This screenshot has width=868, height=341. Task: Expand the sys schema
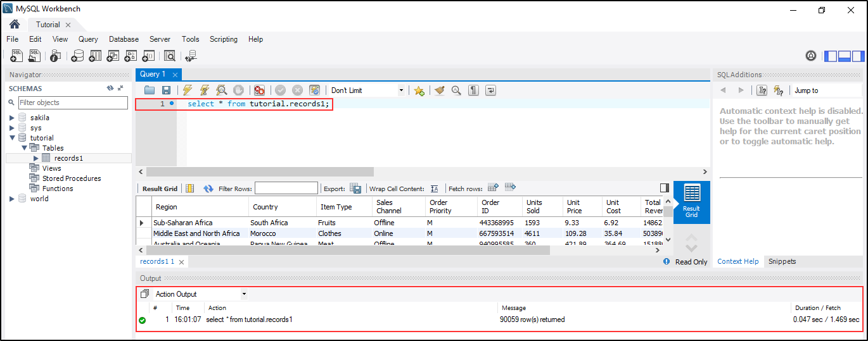(11, 128)
